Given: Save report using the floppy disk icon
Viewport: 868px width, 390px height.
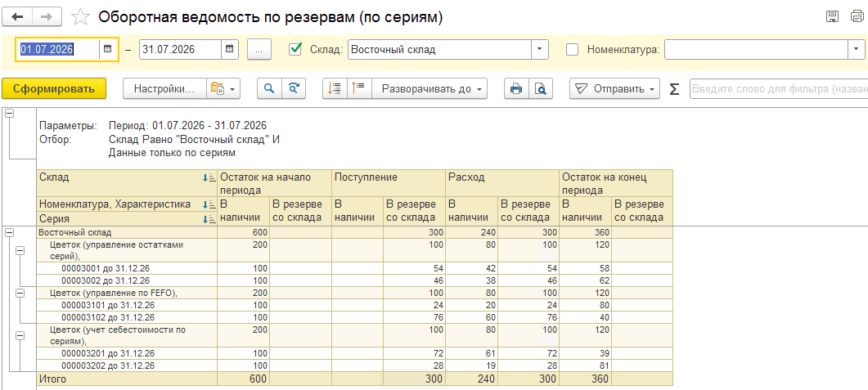Looking at the screenshot, I should (x=831, y=16).
